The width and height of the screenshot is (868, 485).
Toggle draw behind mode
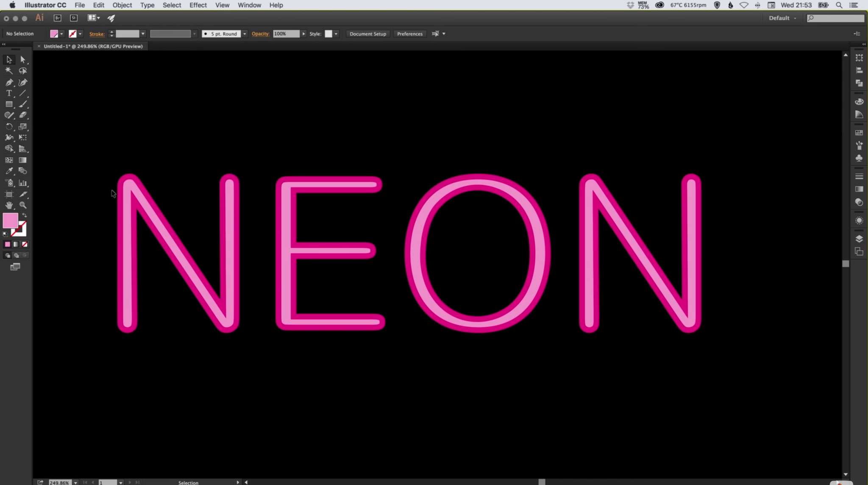click(16, 255)
